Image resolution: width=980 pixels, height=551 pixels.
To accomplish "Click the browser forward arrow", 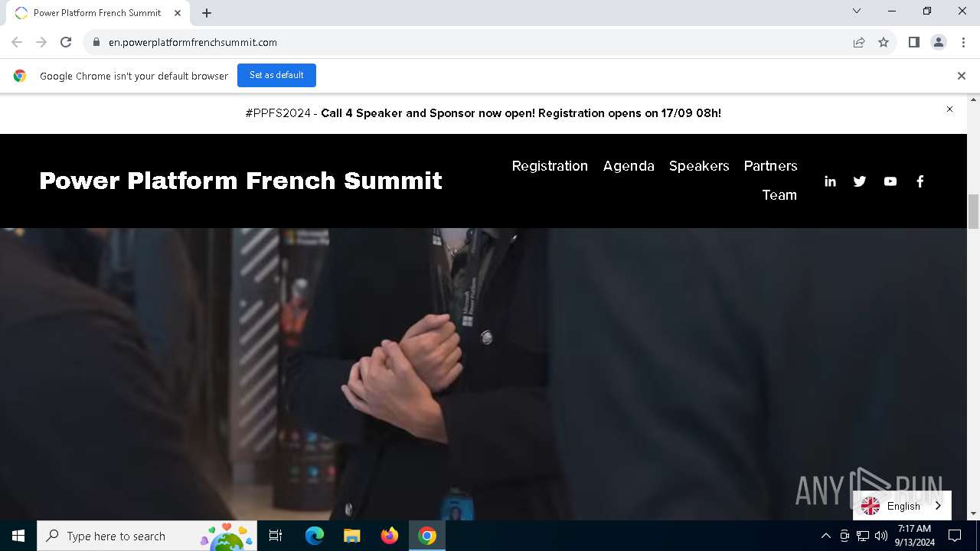I will click(41, 42).
